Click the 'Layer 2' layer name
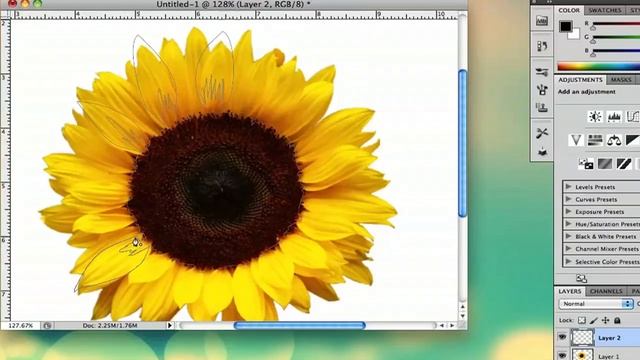Viewport: 640px width, 360px height. tap(609, 338)
